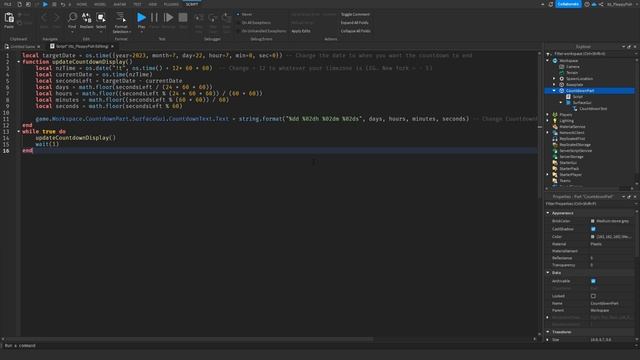
Task: Switch to the AVATAR ribbon tab
Action: [120, 4]
